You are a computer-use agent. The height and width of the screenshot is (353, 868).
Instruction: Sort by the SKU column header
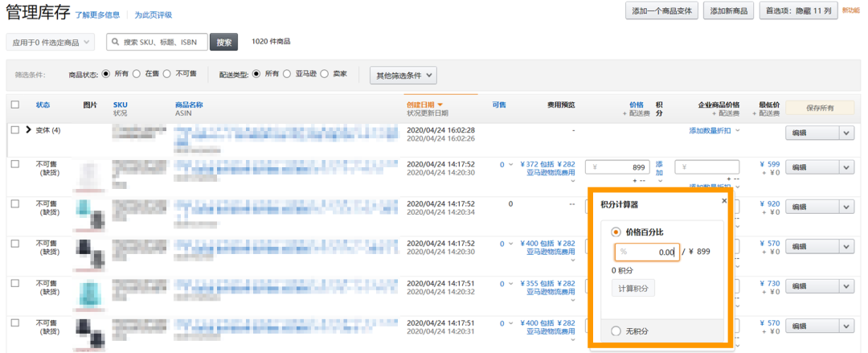pyautogui.click(x=121, y=105)
